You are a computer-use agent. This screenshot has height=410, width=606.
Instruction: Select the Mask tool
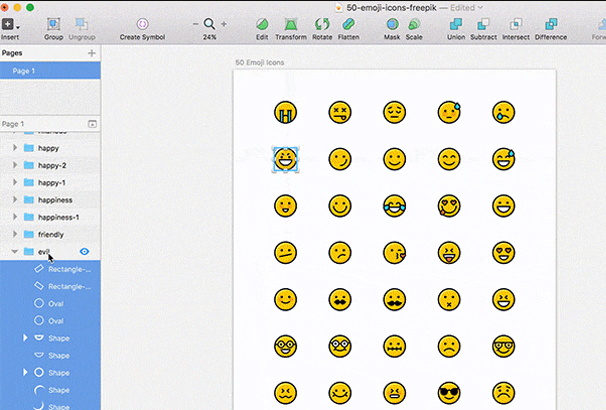point(392,23)
